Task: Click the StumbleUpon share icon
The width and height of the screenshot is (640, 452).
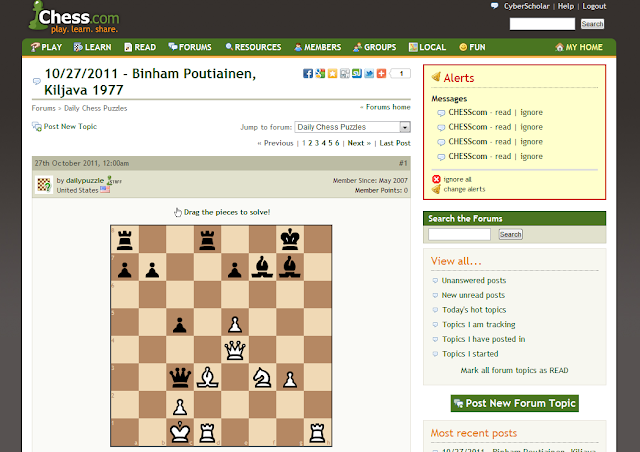Action: 357,73
